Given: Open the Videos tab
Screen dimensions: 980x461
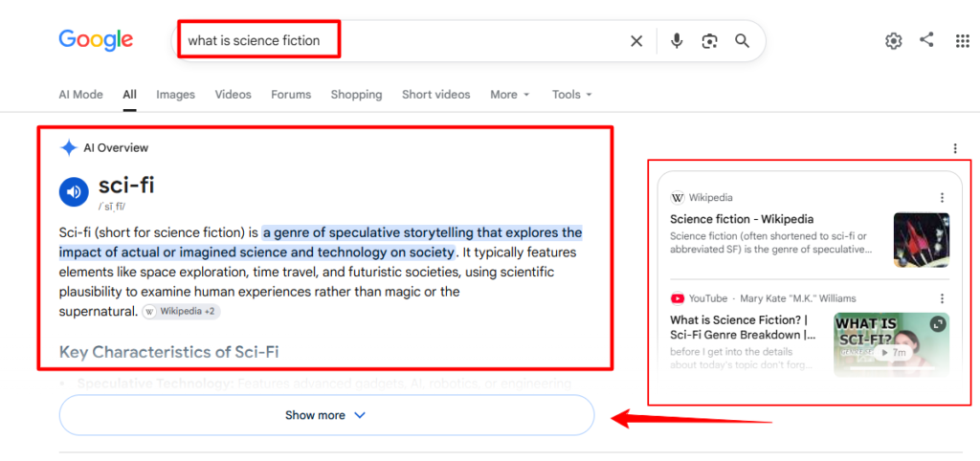Looking at the screenshot, I should [x=234, y=95].
